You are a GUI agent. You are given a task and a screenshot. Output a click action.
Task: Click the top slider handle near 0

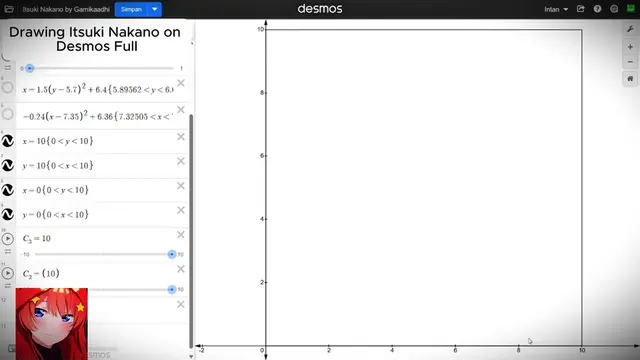[29, 68]
